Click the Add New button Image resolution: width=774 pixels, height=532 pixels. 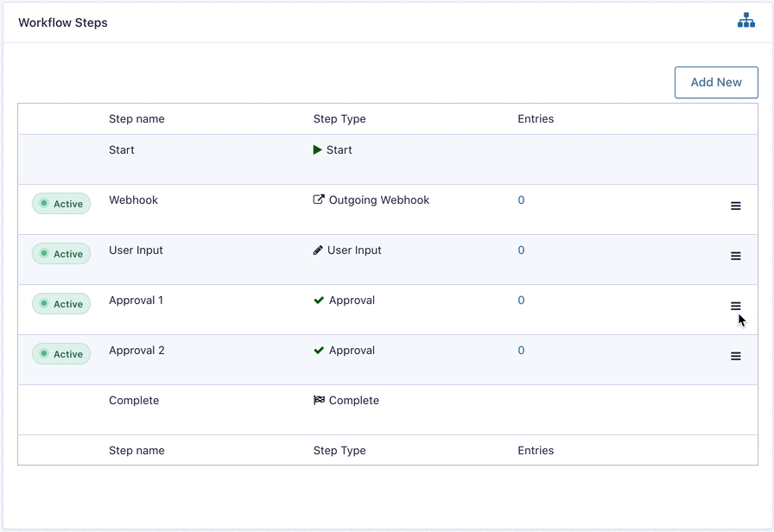(716, 82)
